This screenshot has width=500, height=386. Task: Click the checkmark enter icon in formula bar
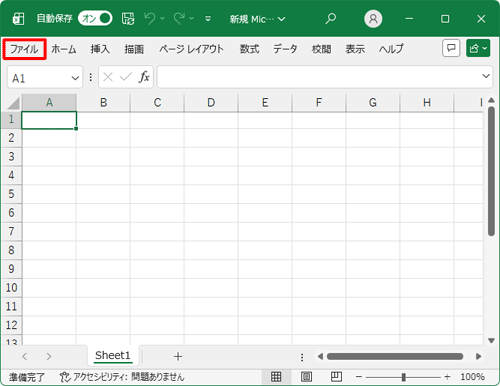coord(126,77)
